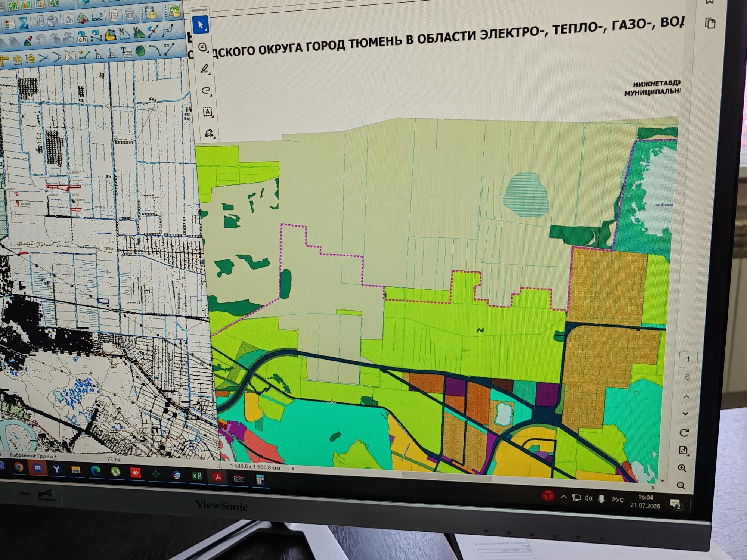Image resolution: width=747 pixels, height=560 pixels.
Task: Switch the РУС input language
Action: coord(617,500)
